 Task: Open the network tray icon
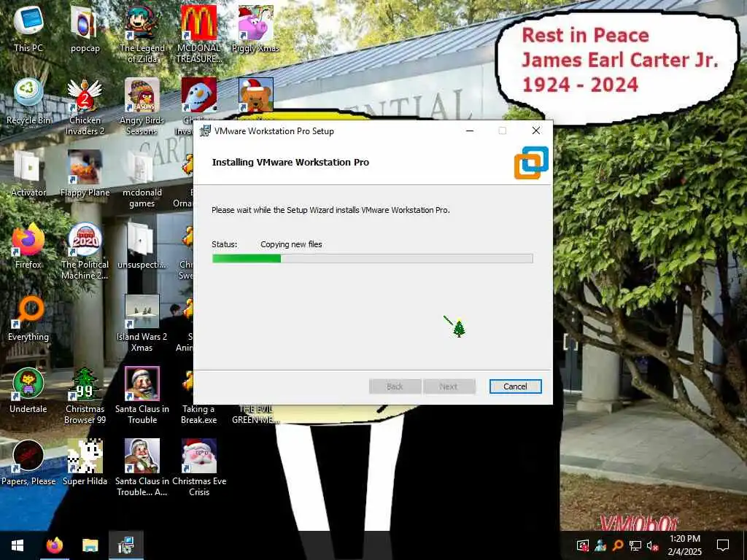(635, 545)
